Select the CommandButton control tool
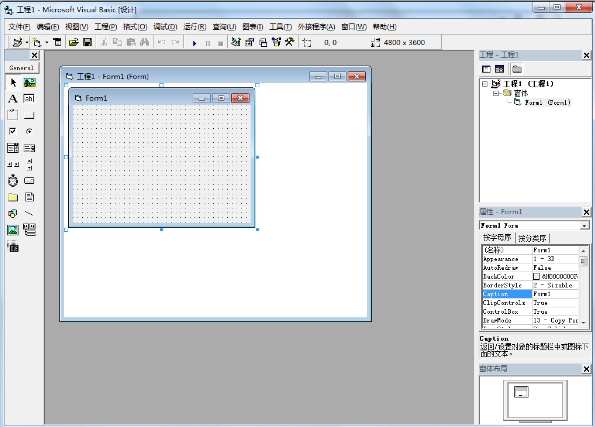 [29, 115]
